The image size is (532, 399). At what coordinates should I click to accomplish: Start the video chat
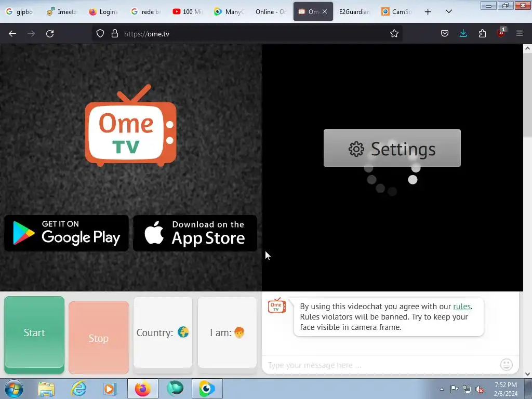pyautogui.click(x=34, y=335)
